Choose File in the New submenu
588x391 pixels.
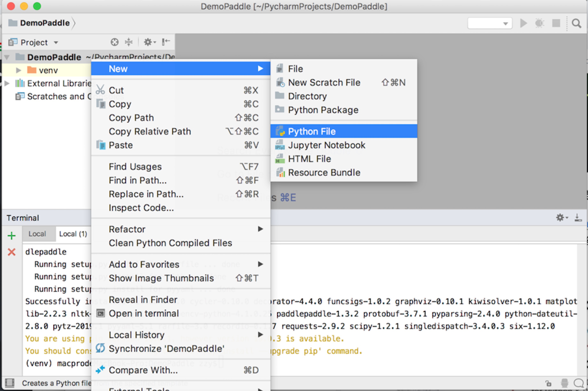click(343, 69)
